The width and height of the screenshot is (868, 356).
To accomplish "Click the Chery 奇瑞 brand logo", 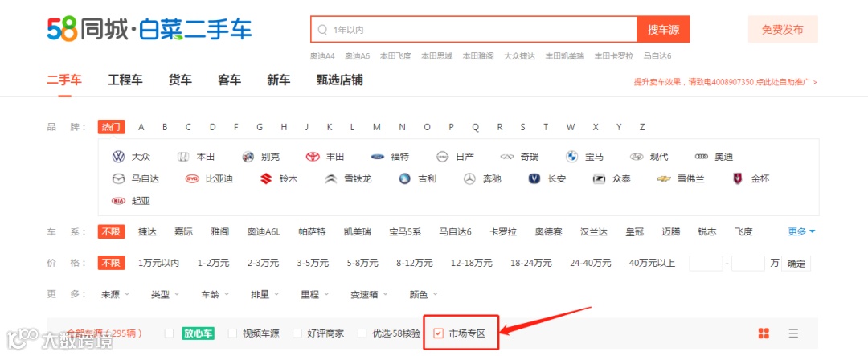I will [507, 157].
